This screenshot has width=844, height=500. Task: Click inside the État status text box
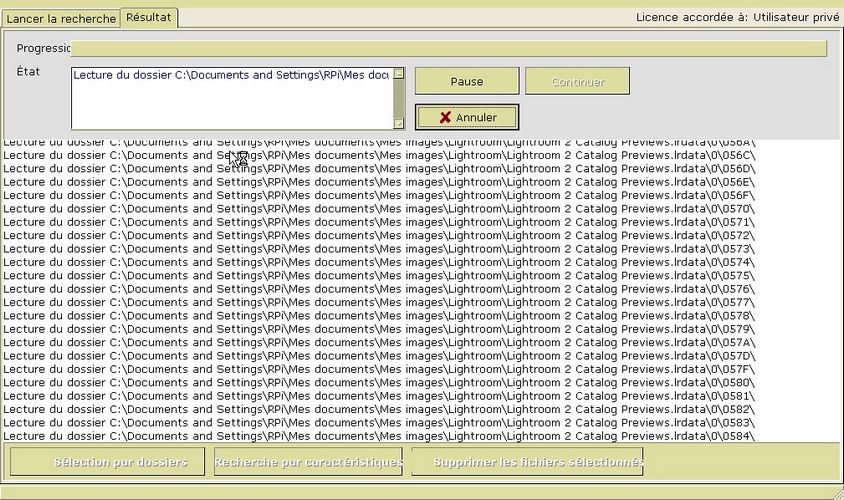tap(230, 100)
